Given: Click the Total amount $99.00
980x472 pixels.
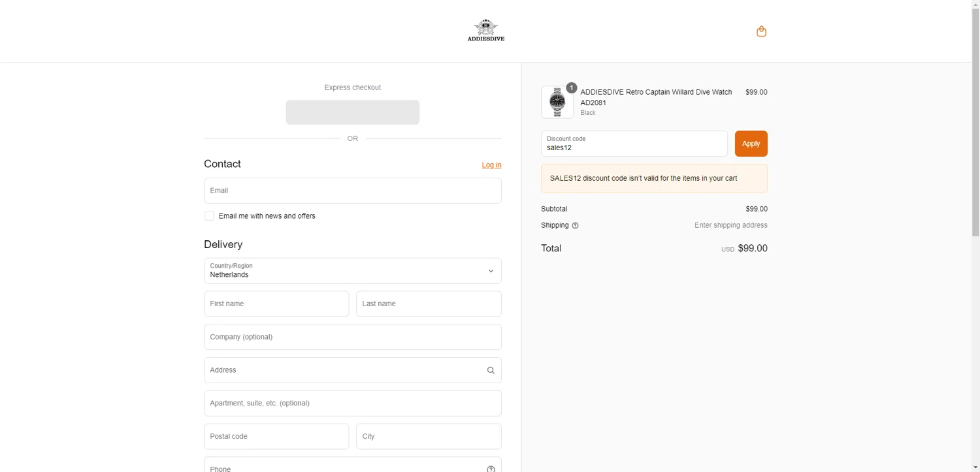Looking at the screenshot, I should [753, 249].
